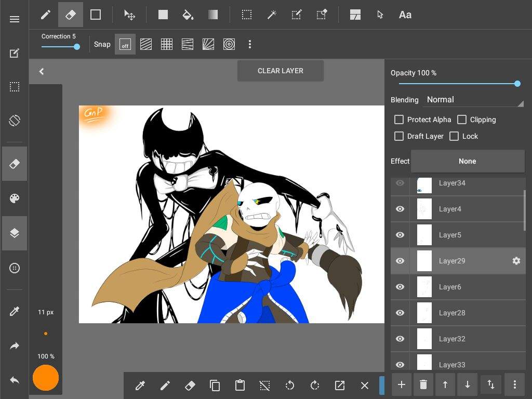Select the eyedropper in left sidebar
The width and height of the screenshot is (532, 399).
(14, 311)
